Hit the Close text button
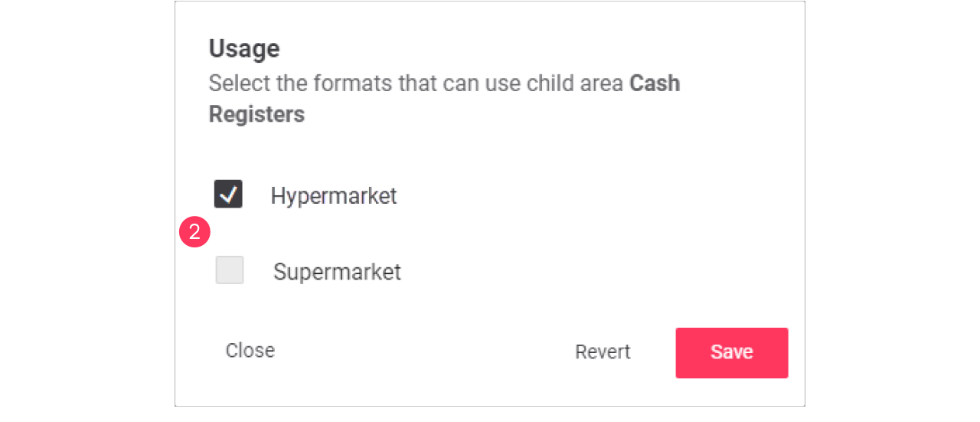980x422 pixels. [250, 350]
